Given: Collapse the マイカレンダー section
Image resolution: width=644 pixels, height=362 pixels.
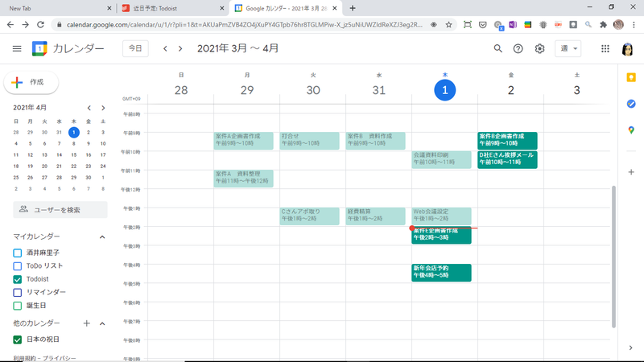Looking at the screenshot, I should tap(102, 237).
